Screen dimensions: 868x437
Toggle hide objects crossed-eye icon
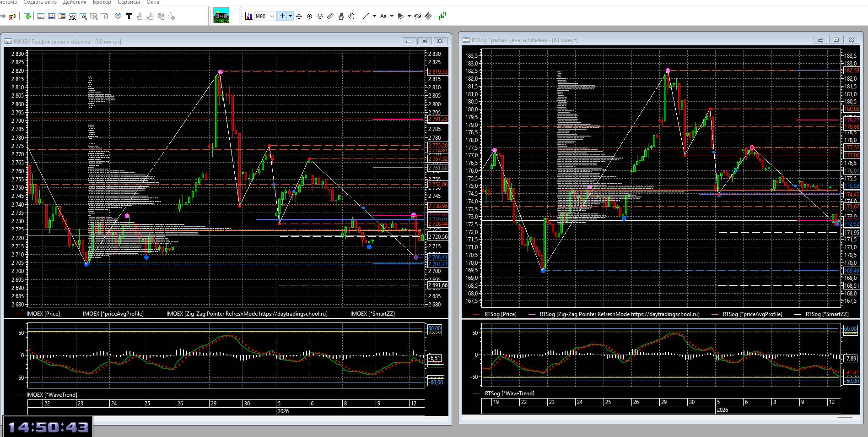(x=417, y=16)
